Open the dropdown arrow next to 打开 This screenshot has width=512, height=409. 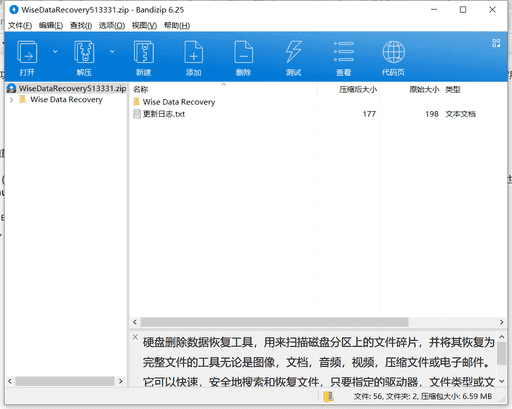pyautogui.click(x=55, y=51)
